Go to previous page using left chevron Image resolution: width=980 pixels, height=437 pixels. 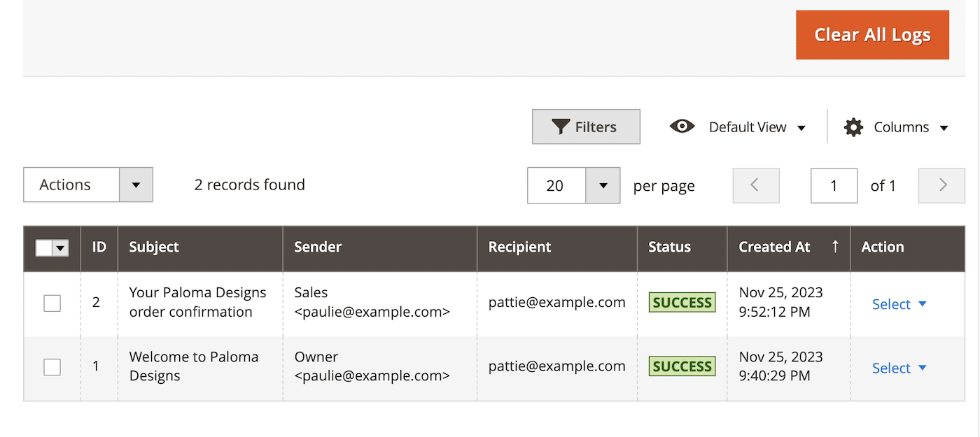tap(755, 185)
